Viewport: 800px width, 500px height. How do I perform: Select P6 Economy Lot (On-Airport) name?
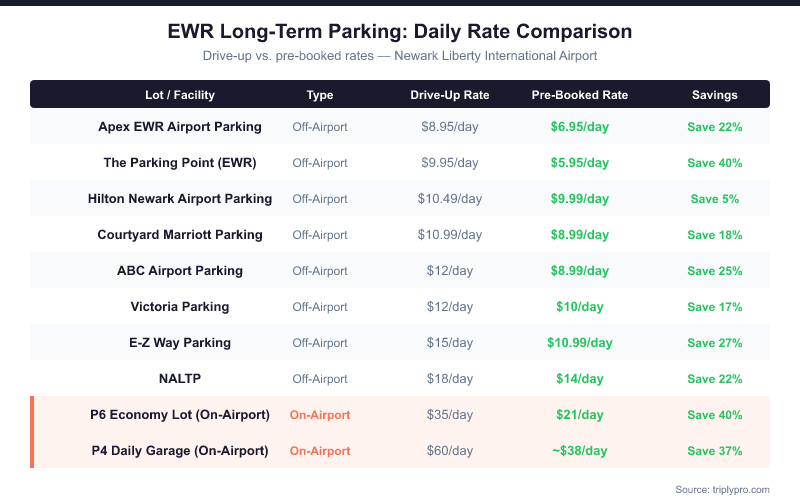pos(180,415)
